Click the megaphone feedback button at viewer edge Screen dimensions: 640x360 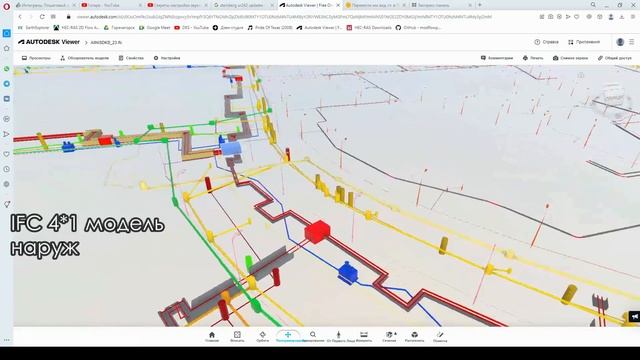[x=634, y=316]
